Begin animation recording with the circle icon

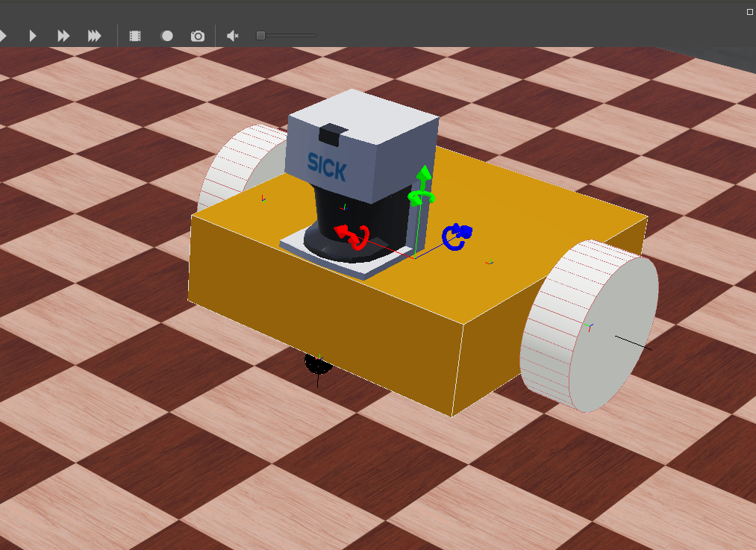click(x=166, y=35)
